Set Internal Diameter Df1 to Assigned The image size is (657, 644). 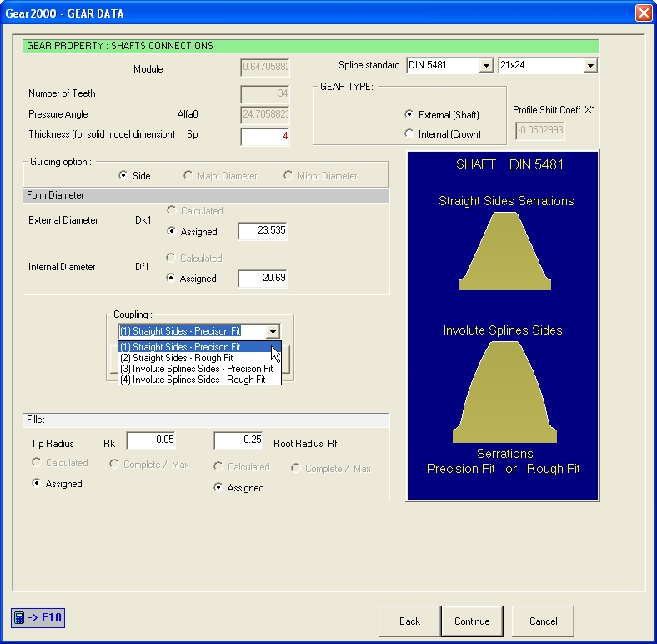[x=191, y=278]
